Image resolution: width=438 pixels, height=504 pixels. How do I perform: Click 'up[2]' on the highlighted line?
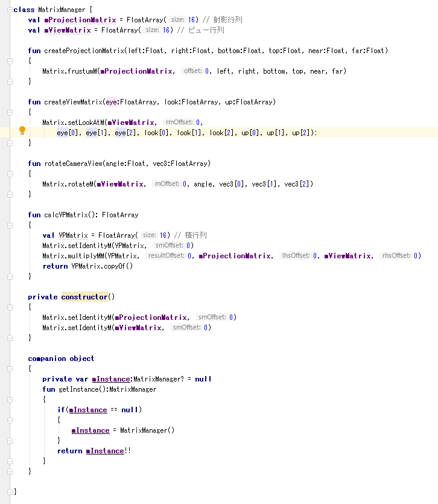[x=301, y=133]
